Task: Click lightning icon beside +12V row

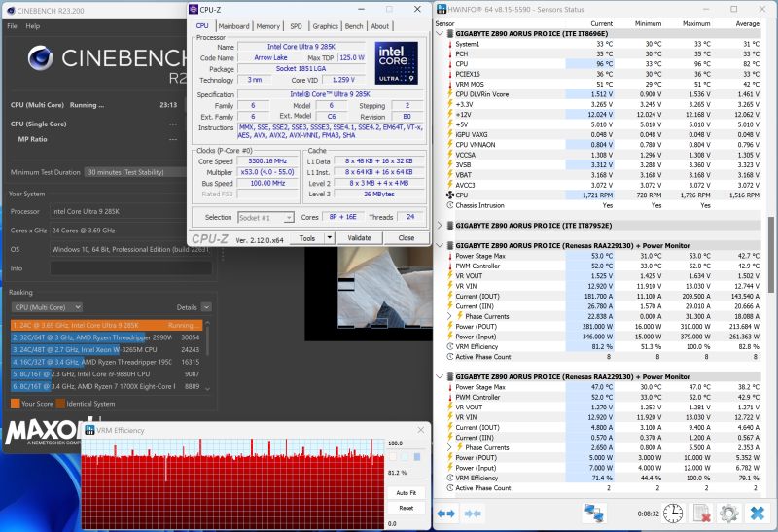Action: [450, 114]
